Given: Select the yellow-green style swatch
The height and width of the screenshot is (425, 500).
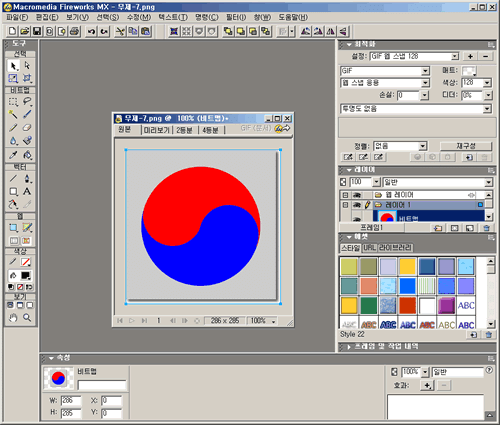Looking at the screenshot, I should [x=349, y=267].
